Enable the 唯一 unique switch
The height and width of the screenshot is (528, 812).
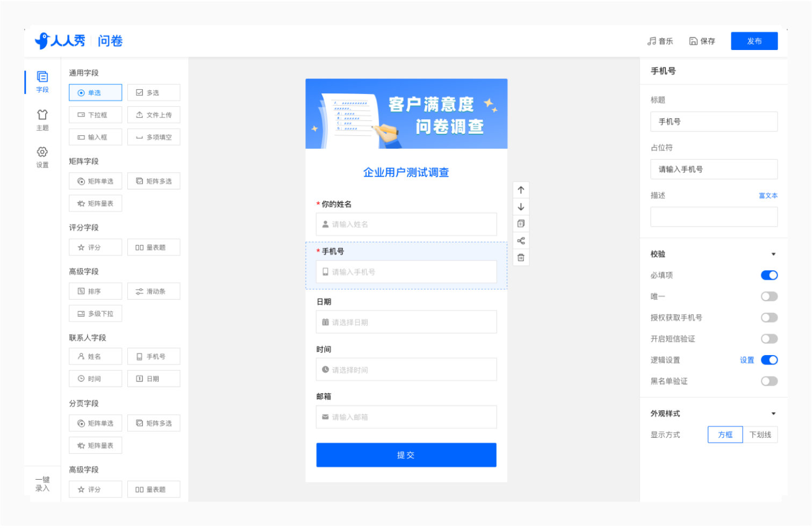tap(769, 296)
